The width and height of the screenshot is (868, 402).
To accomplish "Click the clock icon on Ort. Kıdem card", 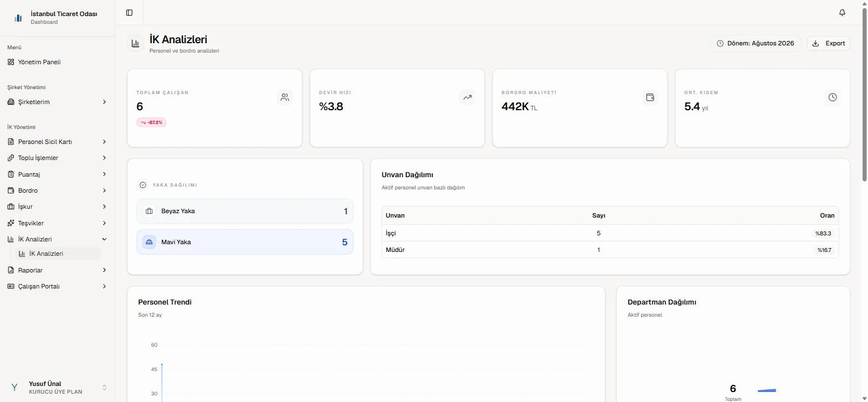I will tap(833, 97).
